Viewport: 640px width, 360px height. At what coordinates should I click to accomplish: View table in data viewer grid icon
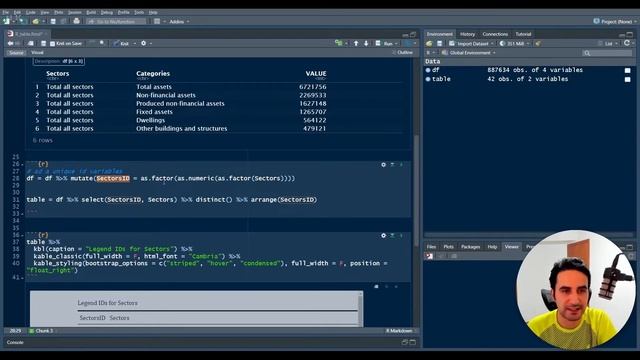627,80
